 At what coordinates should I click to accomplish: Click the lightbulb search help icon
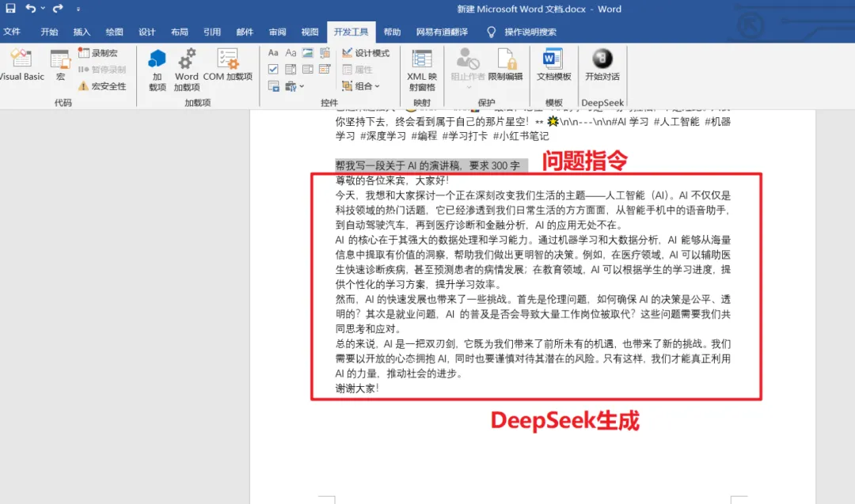pos(492,32)
